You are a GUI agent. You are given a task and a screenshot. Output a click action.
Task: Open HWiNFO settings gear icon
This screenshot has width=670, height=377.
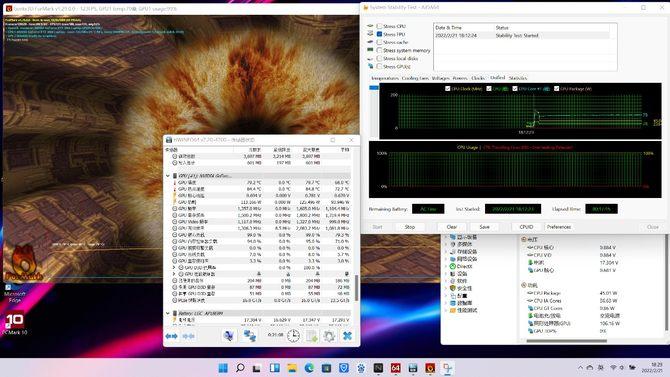click(329, 336)
